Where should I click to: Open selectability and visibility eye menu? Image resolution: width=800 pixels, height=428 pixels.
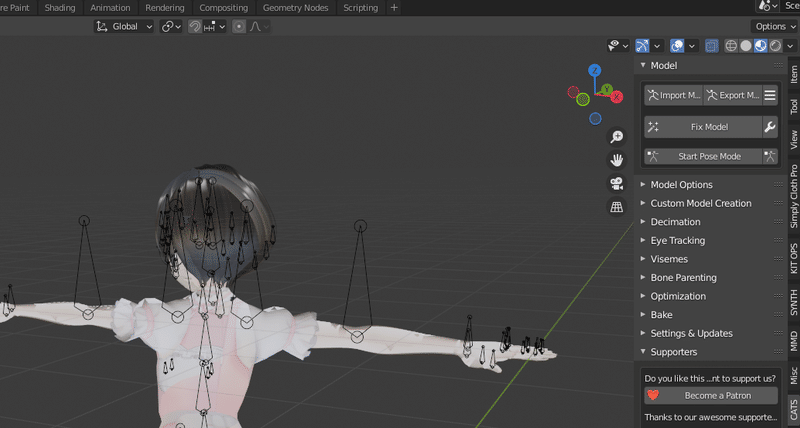coord(618,46)
